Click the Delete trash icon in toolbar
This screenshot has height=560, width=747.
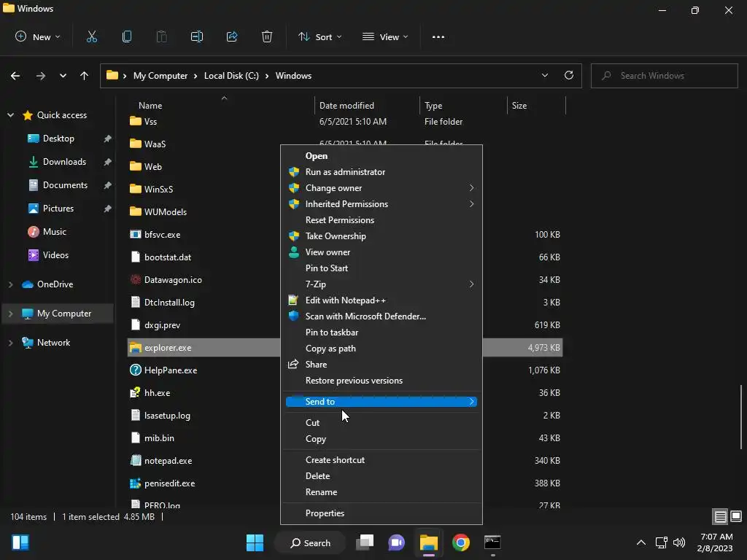tap(267, 36)
